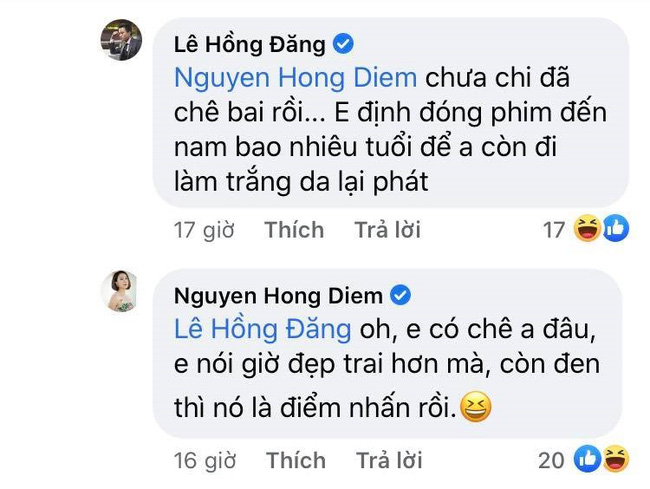Screen dimensions: 650x489
Task: Click the blue Like reaction icon on the first comment
Action: click(x=614, y=230)
